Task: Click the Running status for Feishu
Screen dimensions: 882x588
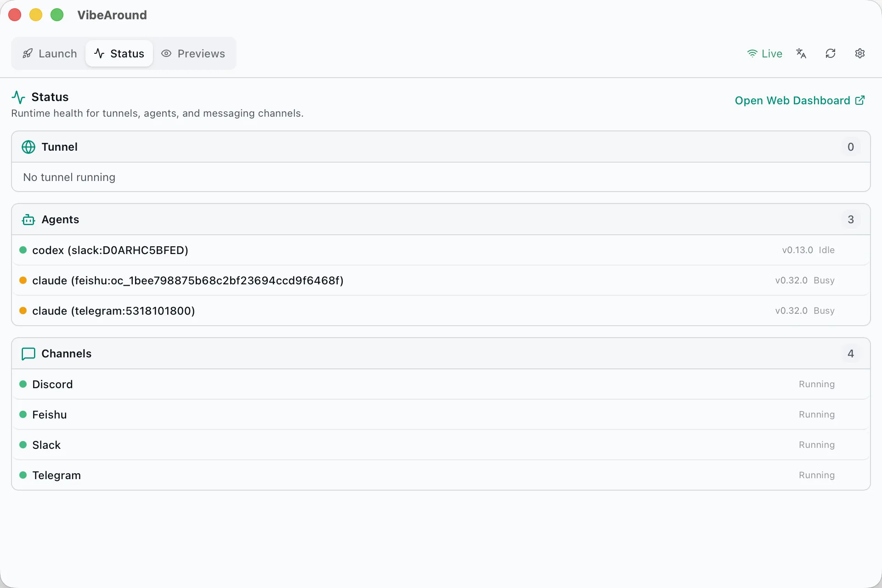Action: 817,415
